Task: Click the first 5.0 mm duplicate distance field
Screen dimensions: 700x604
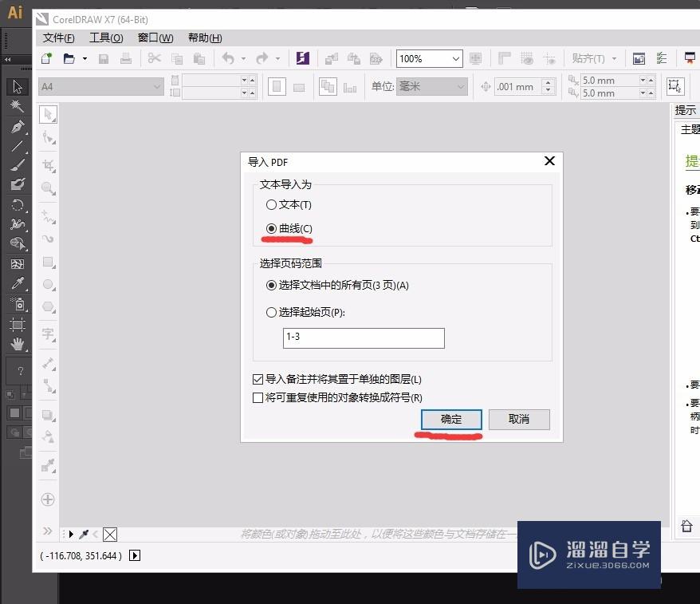Action: 610,81
